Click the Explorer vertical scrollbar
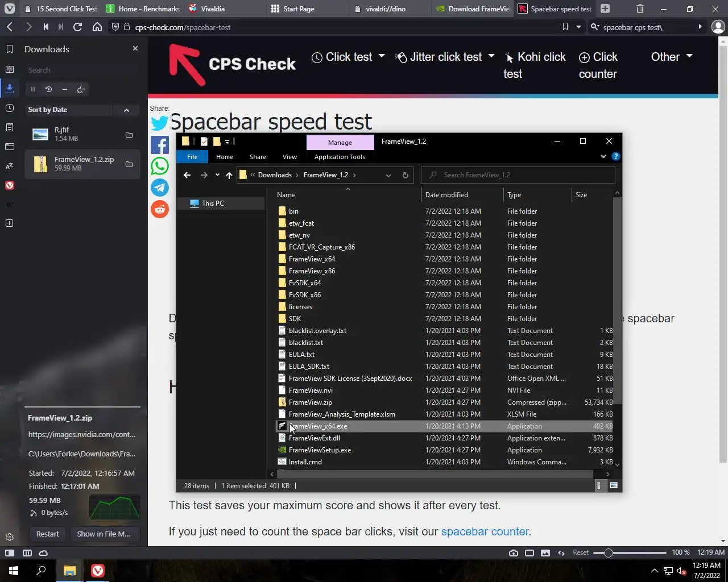 (617, 301)
